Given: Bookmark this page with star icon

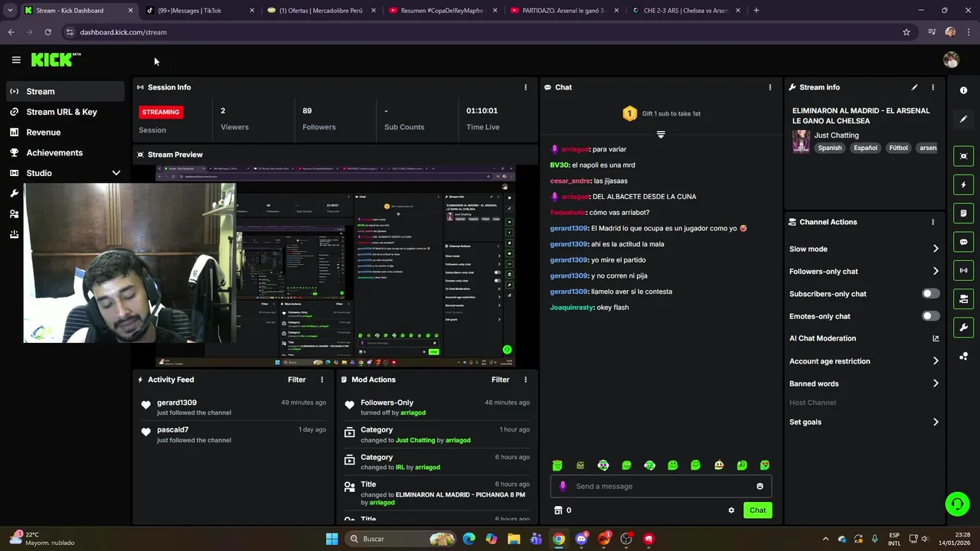Looking at the screenshot, I should (906, 32).
